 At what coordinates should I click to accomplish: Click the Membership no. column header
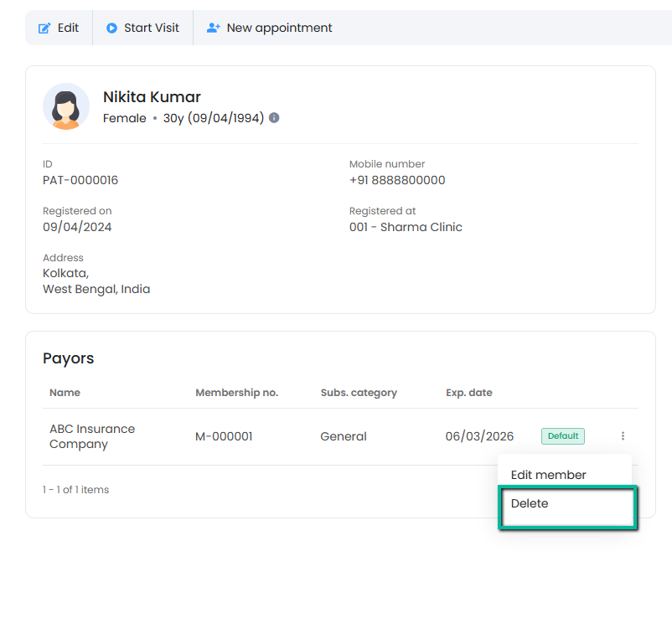pyautogui.click(x=236, y=393)
